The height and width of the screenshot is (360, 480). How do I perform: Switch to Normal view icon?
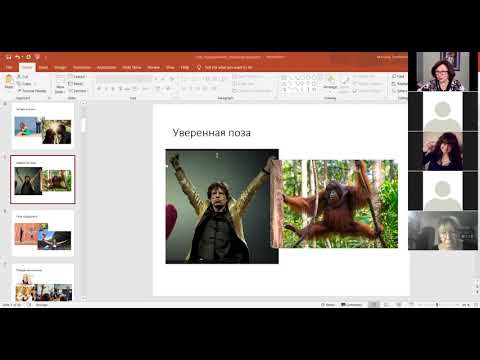coord(374,305)
